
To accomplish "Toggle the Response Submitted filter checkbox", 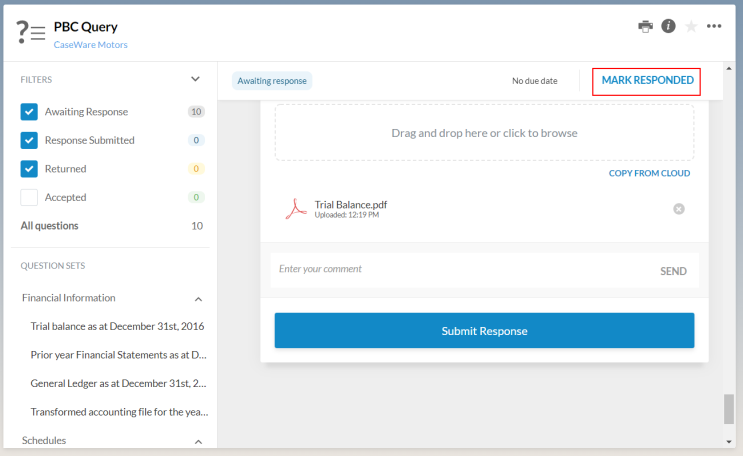I will click(x=29, y=140).
